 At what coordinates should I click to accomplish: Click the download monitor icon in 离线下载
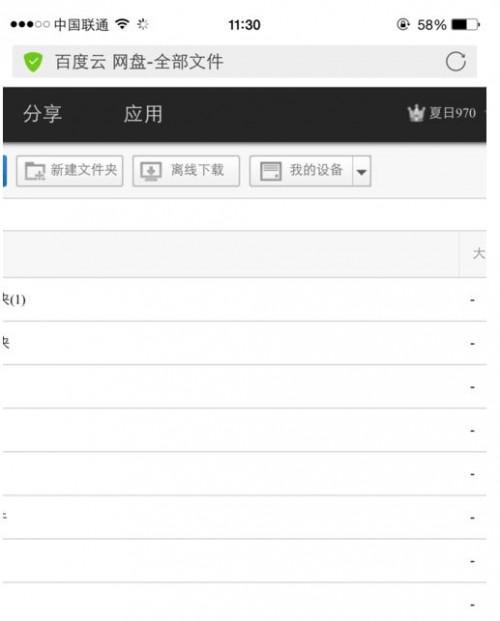[x=151, y=171]
